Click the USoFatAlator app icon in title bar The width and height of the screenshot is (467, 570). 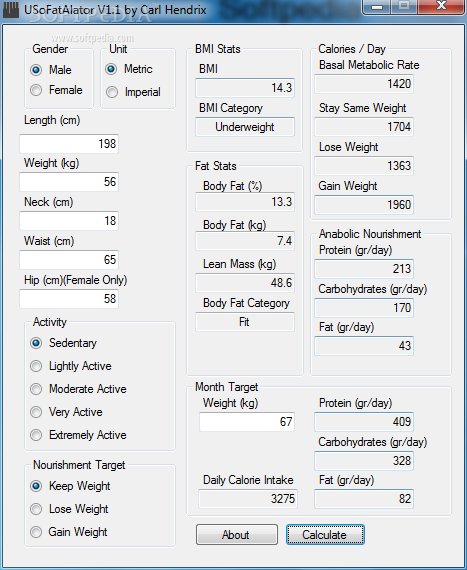point(11,9)
